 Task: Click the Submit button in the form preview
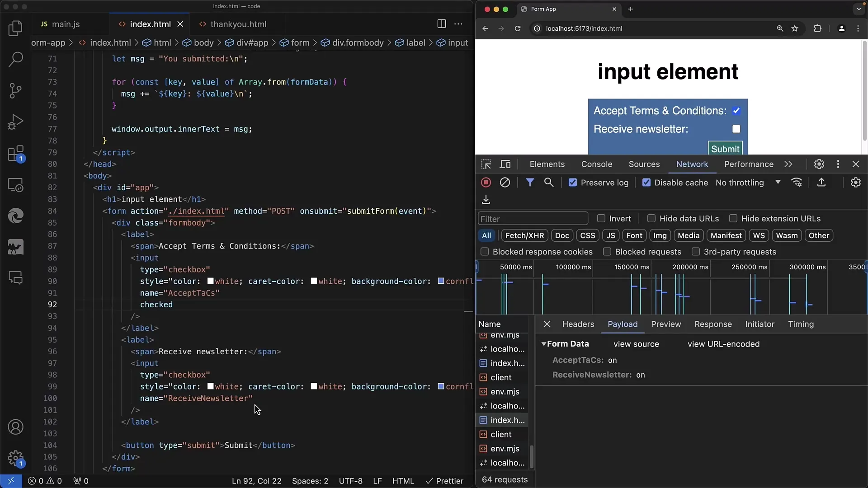tap(726, 148)
